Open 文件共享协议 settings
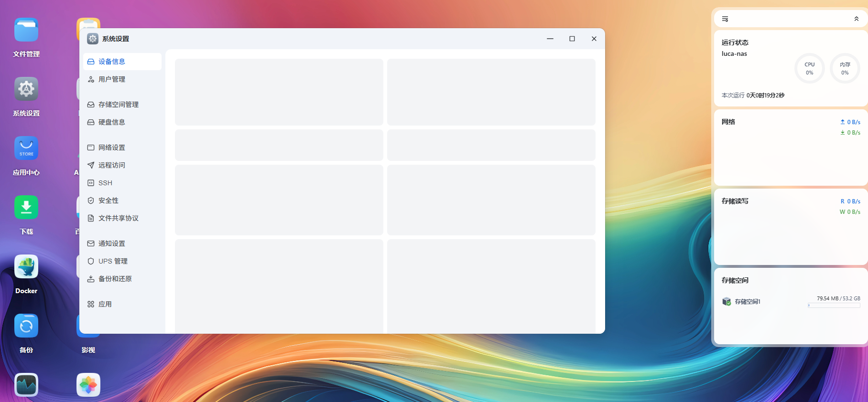Viewport: 868px width, 402px height. pos(122,218)
